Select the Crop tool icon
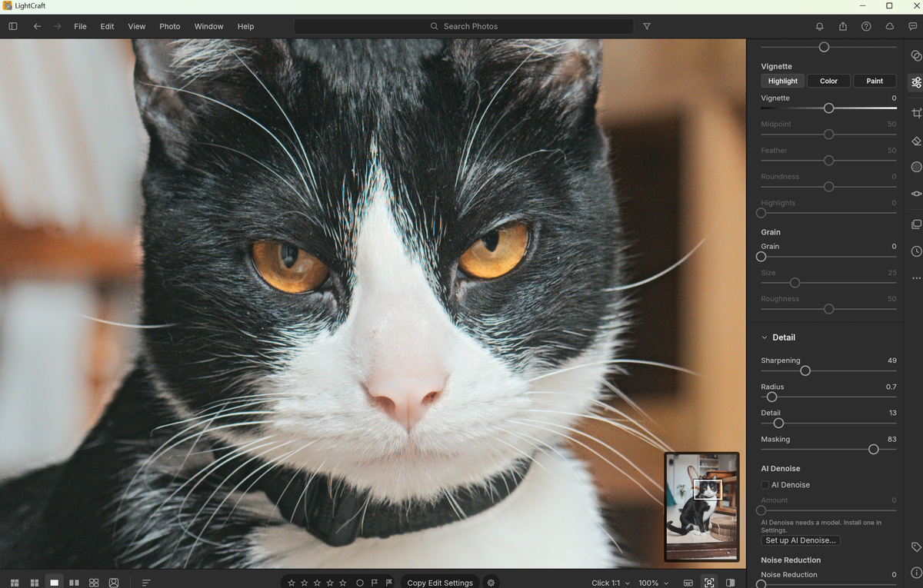The image size is (923, 588). click(916, 113)
